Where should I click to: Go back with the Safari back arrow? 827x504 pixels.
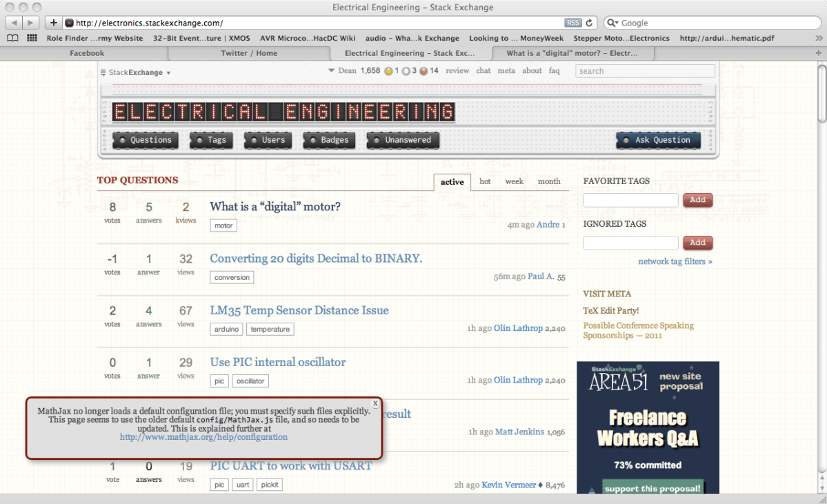pos(14,23)
